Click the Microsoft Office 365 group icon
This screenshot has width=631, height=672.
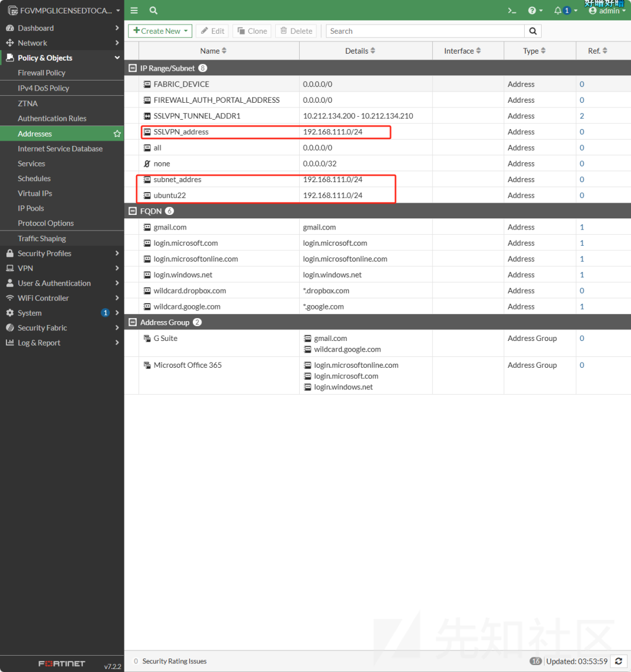[x=147, y=365]
